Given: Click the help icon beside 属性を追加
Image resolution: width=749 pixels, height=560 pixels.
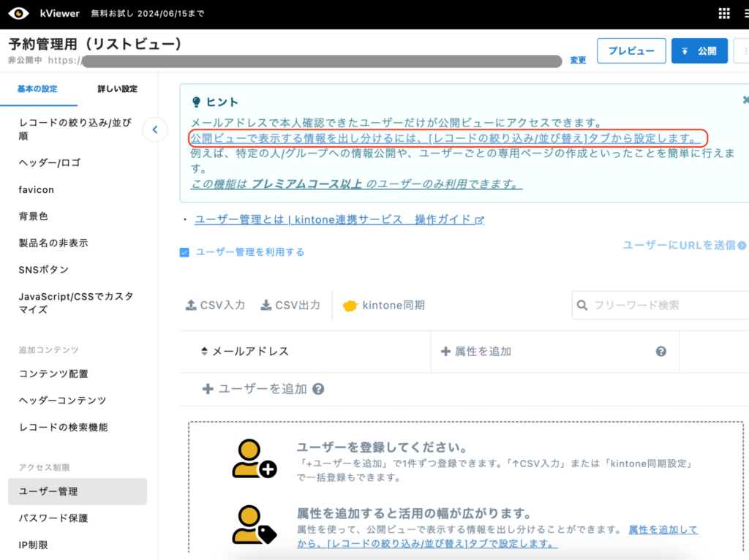Looking at the screenshot, I should [x=660, y=352].
